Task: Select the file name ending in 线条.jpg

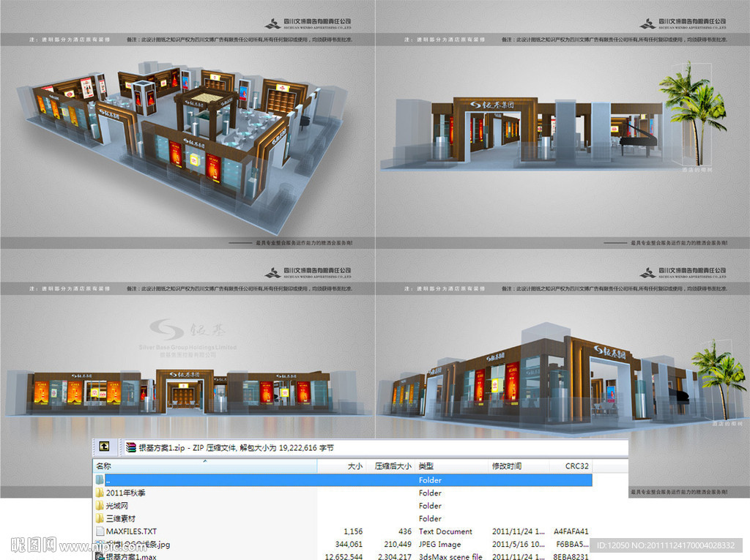Action: (x=138, y=544)
